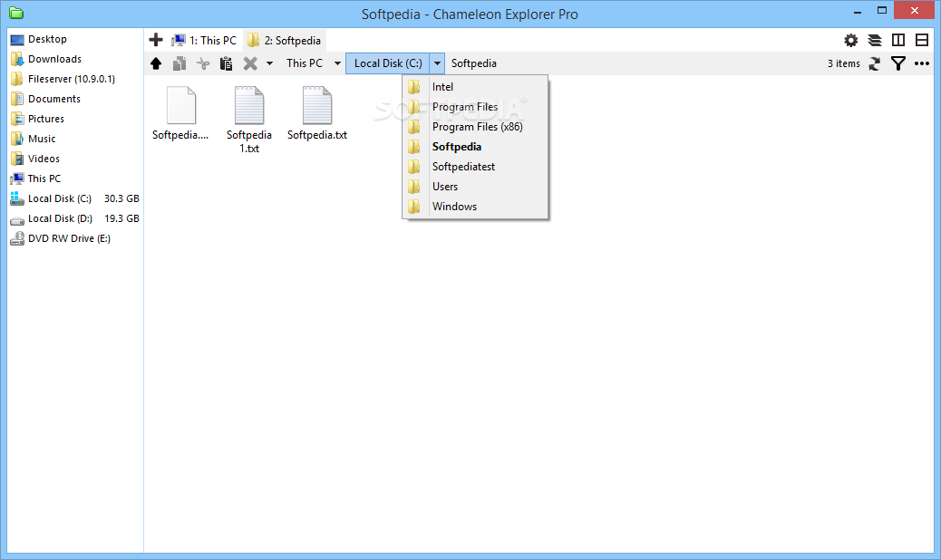The image size is (941, 560).
Task: Click the stacked layers icon
Action: pos(875,40)
